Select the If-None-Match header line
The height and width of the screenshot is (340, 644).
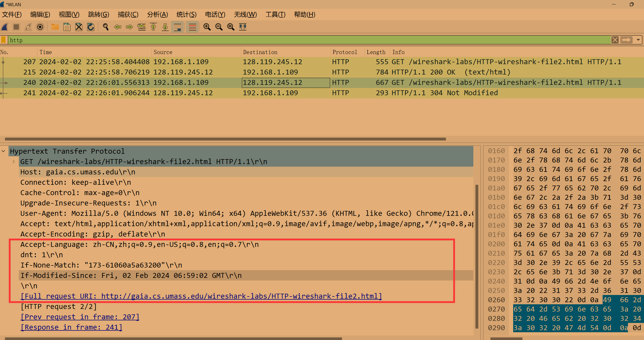pyautogui.click(x=246, y=265)
